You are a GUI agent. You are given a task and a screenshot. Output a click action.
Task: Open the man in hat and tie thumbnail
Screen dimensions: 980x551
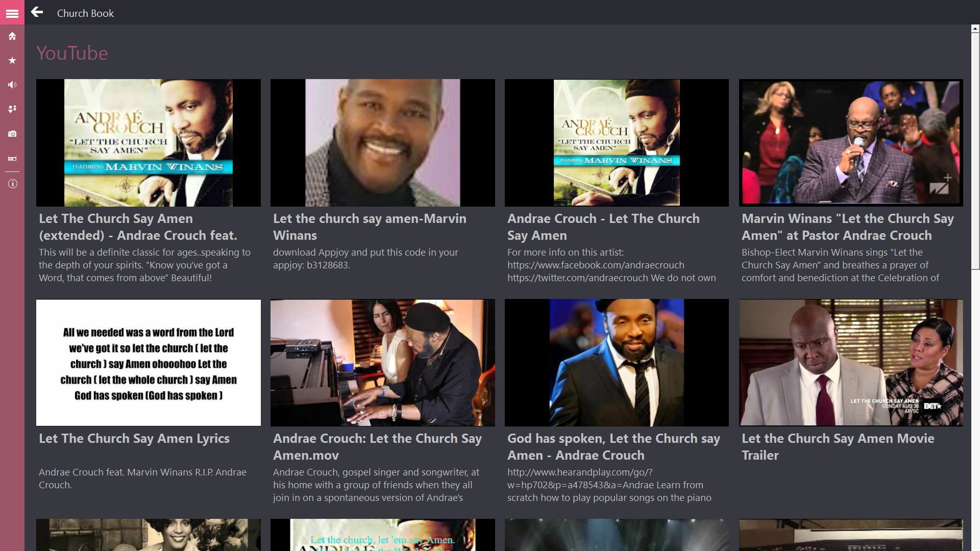(x=617, y=363)
